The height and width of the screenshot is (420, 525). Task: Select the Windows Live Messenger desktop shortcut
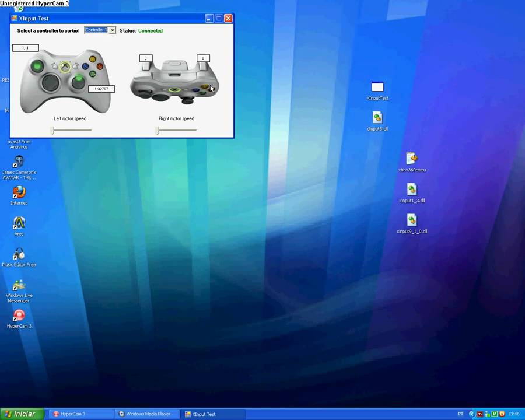(x=19, y=291)
